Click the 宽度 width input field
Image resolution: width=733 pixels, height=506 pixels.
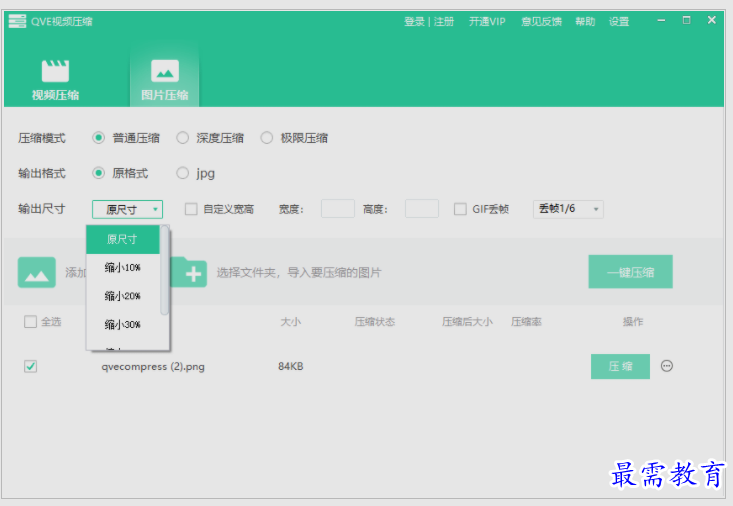tap(337, 209)
